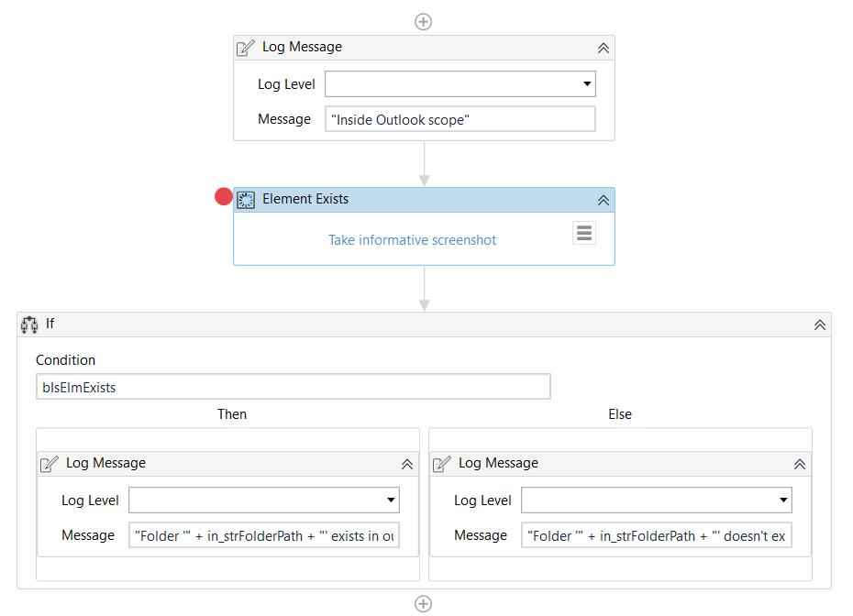Collapse the If activity

[820, 324]
